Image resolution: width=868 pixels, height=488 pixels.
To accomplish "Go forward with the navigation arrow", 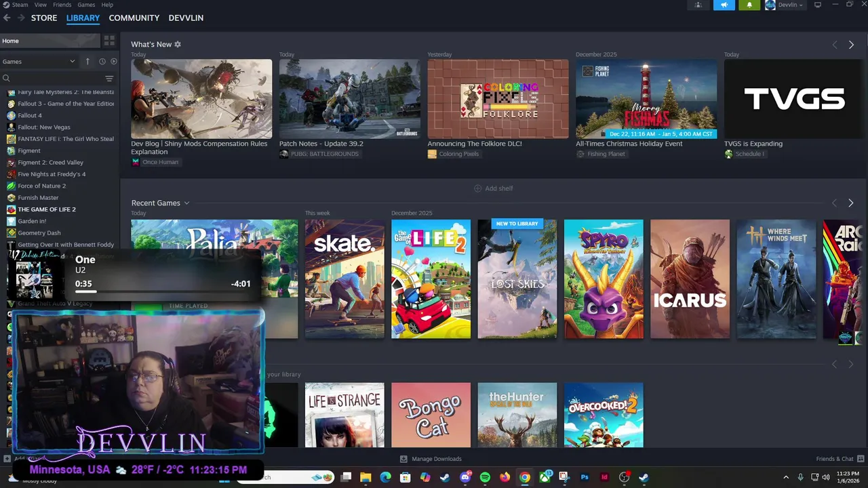I will 21,18.
